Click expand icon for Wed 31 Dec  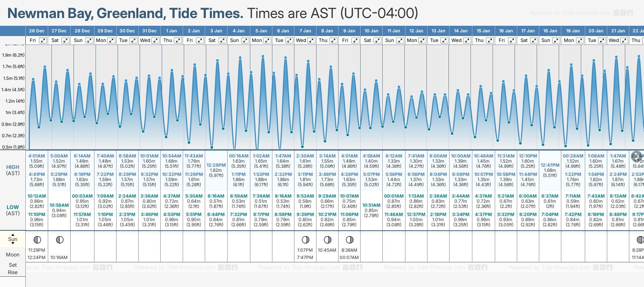coord(155,40)
